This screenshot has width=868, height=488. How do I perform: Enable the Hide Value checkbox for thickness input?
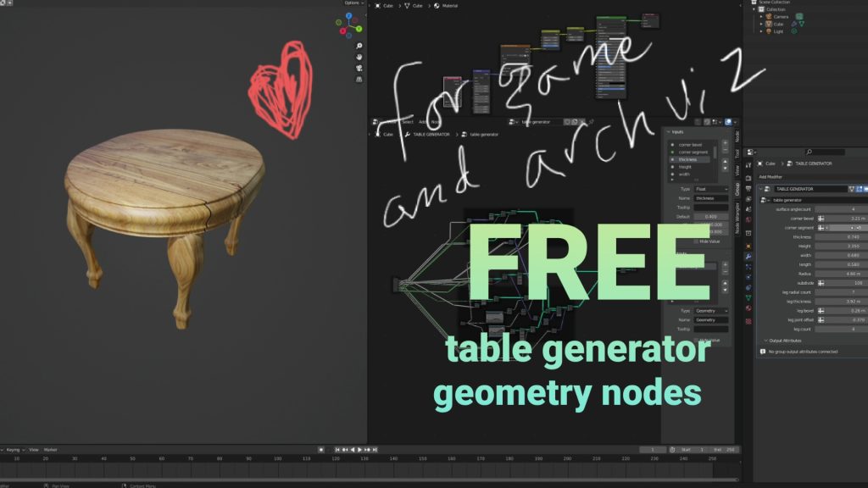(x=696, y=241)
